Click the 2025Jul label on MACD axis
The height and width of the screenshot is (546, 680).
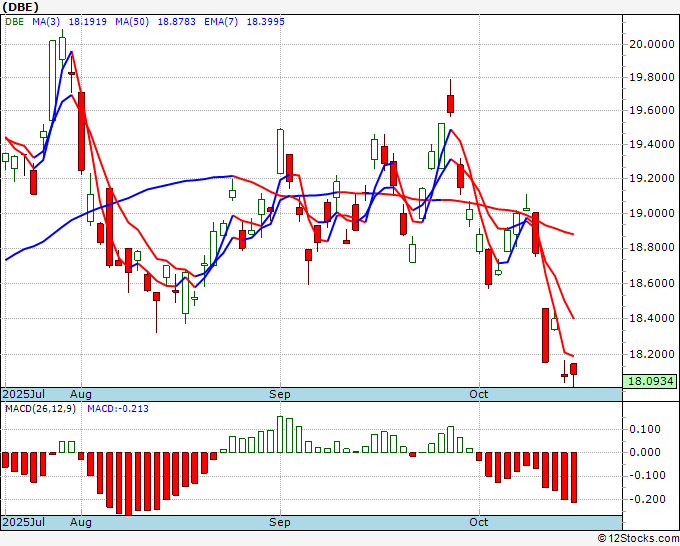tap(24, 522)
